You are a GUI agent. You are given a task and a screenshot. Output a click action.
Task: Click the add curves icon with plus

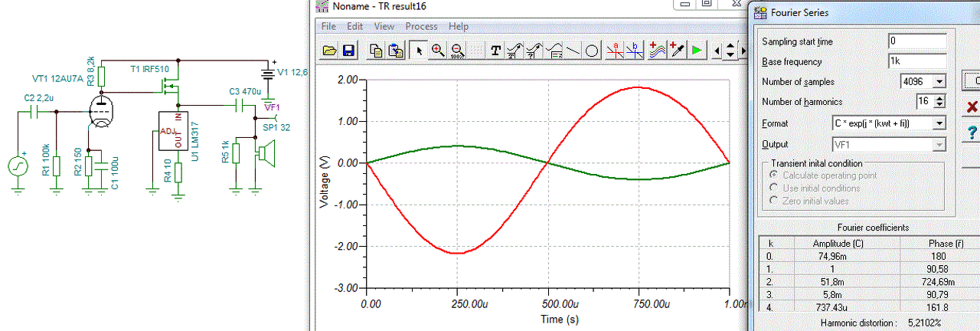click(x=658, y=51)
